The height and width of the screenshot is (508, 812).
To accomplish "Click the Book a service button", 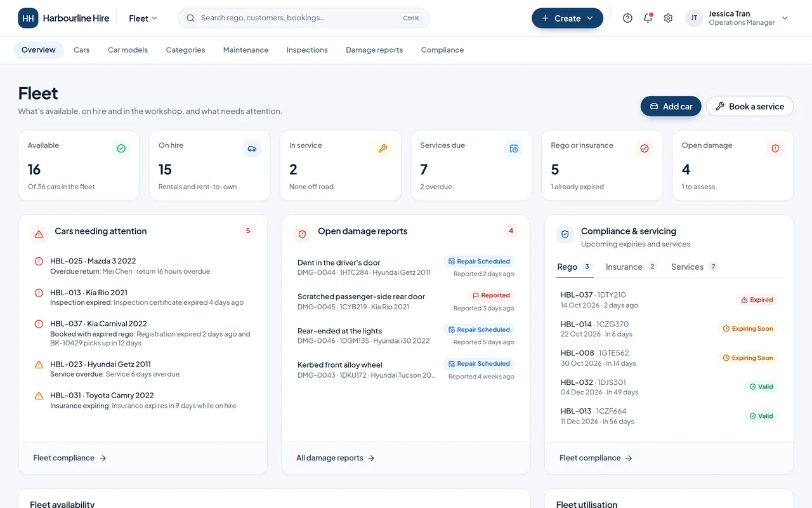I will click(750, 107).
